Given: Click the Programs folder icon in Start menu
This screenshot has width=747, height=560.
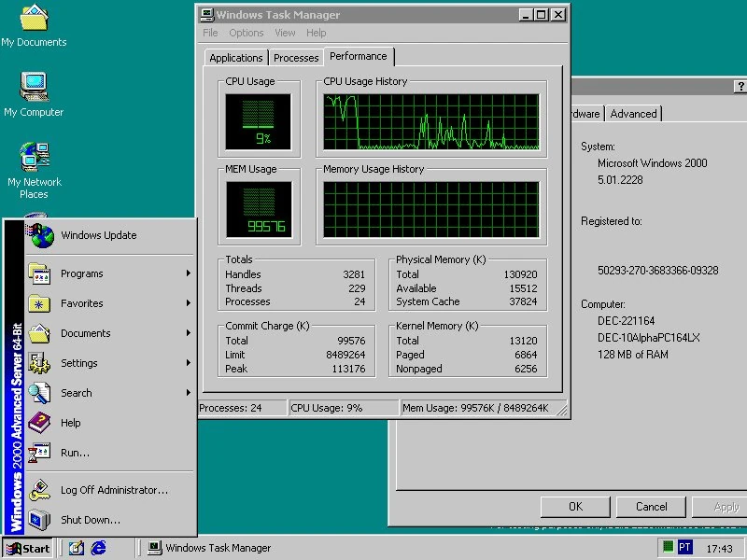Looking at the screenshot, I should (x=39, y=273).
